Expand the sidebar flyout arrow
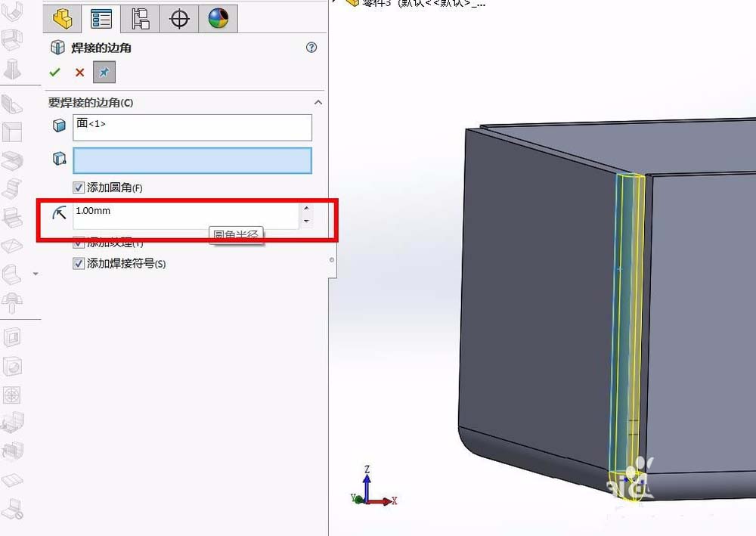Viewport: 756px width, 536px height. [x=33, y=275]
